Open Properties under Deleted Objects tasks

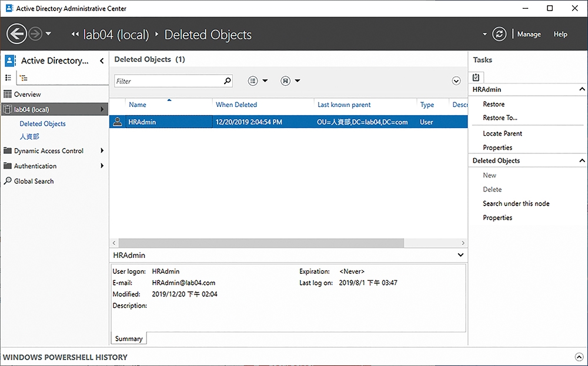point(497,217)
